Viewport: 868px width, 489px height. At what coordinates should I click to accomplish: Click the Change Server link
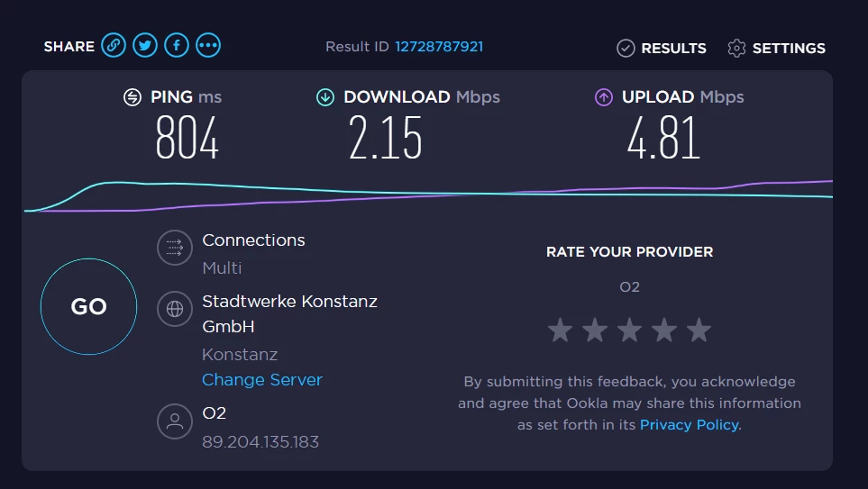tap(261, 380)
